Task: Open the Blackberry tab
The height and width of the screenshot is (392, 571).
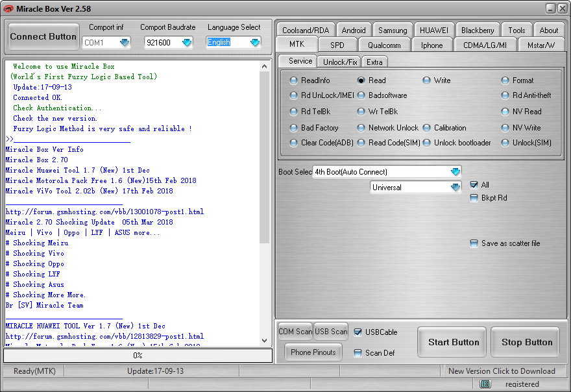Action: point(478,30)
